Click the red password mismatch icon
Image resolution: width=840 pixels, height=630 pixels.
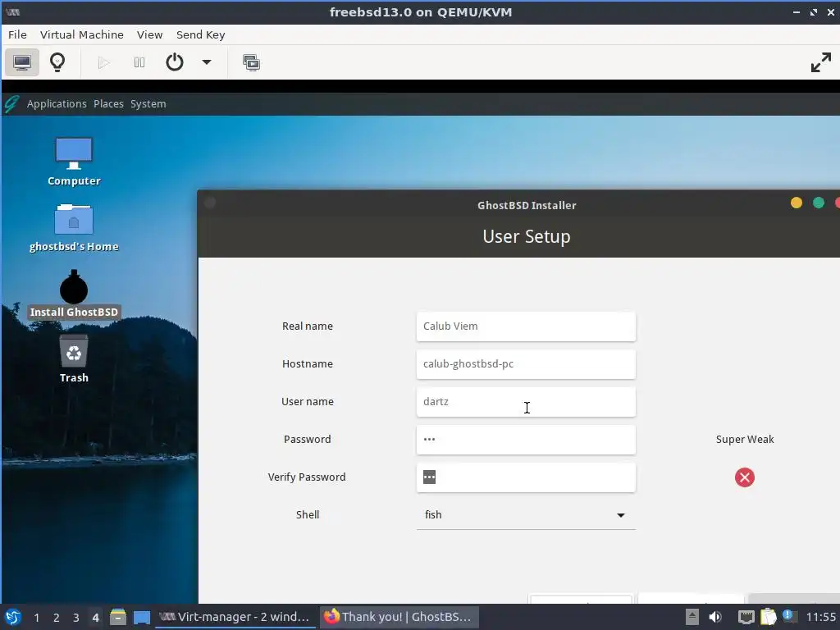click(x=745, y=477)
